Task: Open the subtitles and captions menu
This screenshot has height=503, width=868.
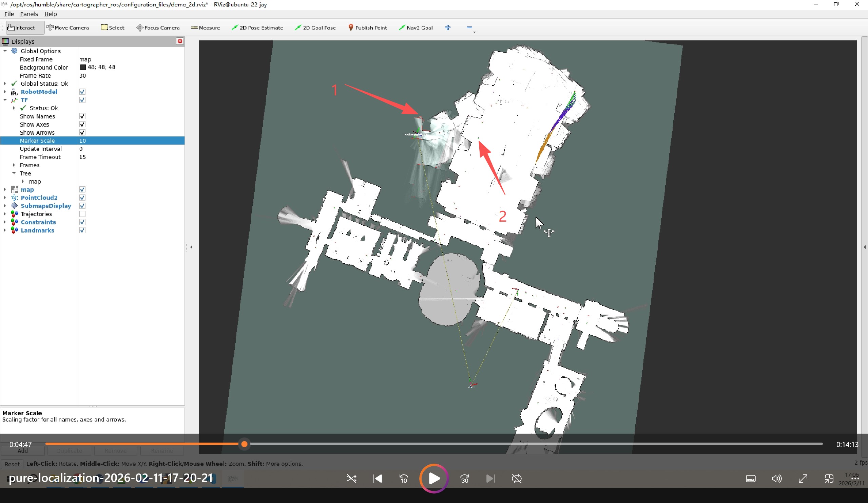Action: coord(751,479)
